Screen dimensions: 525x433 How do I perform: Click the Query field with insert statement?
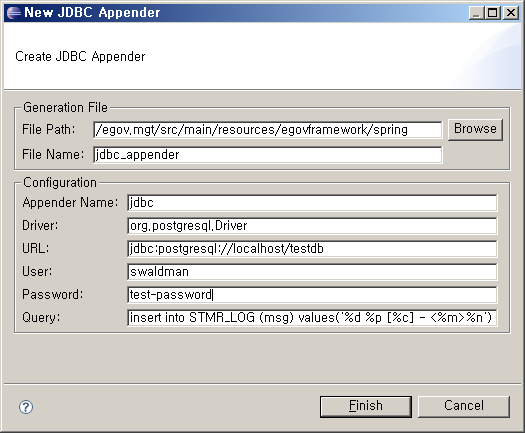[x=312, y=317]
